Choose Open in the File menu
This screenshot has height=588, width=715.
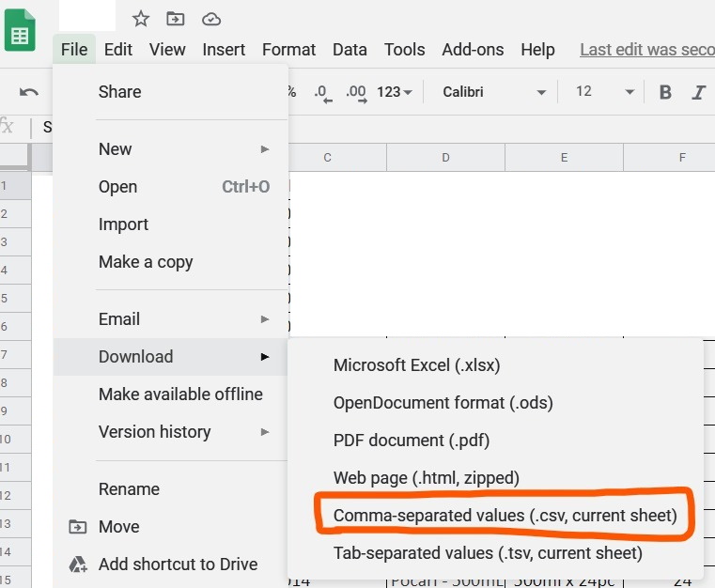click(171, 186)
